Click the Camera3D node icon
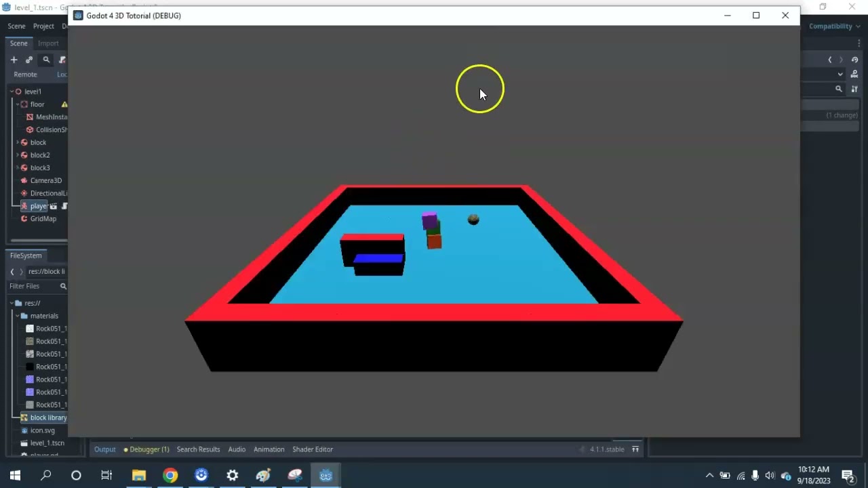Image resolution: width=868 pixels, height=488 pixels. click(24, 180)
